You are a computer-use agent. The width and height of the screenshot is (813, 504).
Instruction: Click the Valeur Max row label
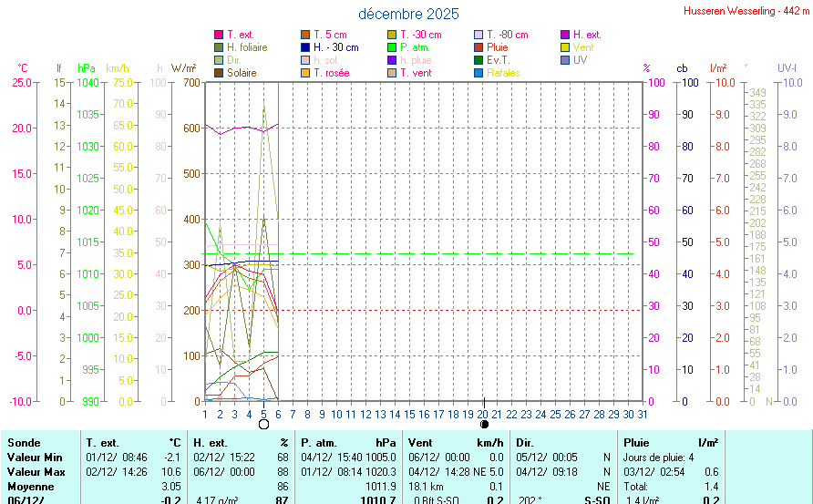pyautogui.click(x=36, y=471)
